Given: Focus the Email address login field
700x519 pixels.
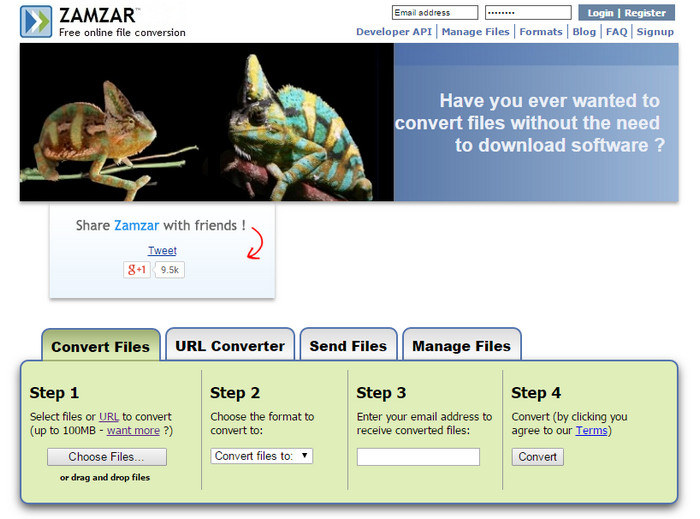Looking at the screenshot, I should [x=435, y=12].
